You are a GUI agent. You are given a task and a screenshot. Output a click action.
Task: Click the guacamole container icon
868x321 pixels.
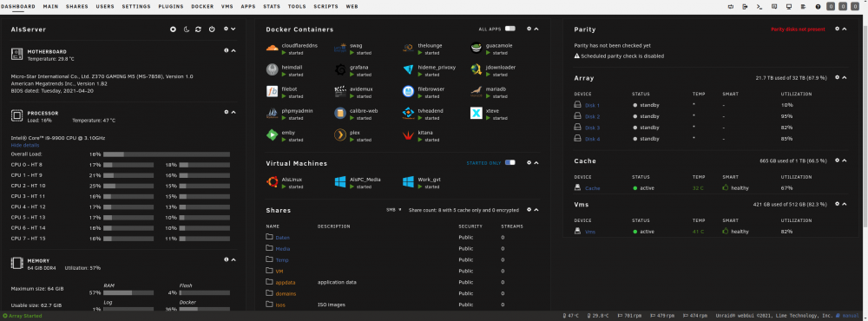point(477,49)
